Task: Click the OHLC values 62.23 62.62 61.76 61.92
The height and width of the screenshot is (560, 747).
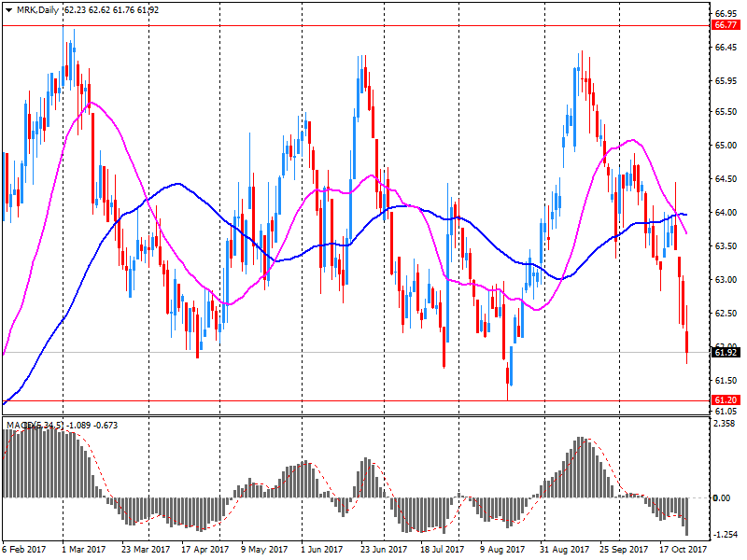Action: 111,10
